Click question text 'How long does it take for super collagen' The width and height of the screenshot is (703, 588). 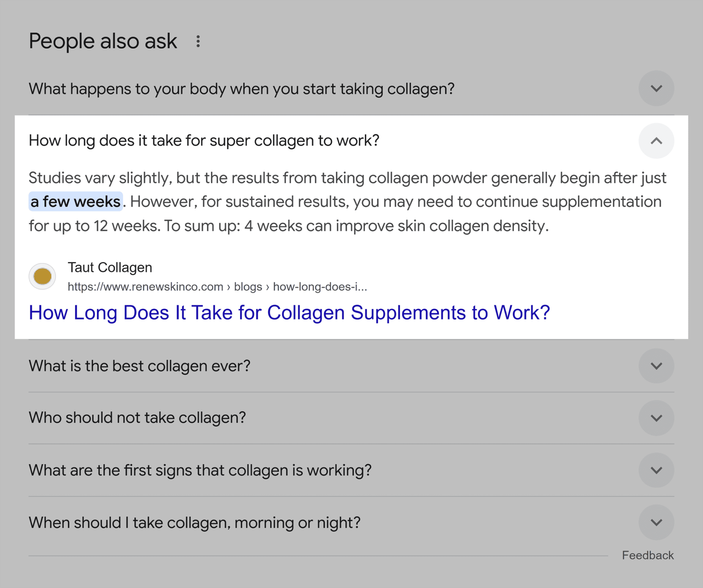pos(204,141)
